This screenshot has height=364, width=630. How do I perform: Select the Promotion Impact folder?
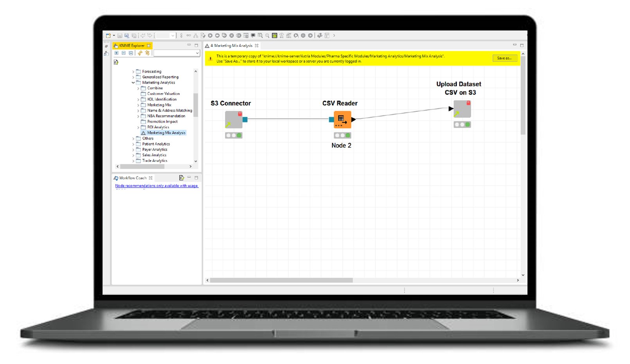point(162,122)
